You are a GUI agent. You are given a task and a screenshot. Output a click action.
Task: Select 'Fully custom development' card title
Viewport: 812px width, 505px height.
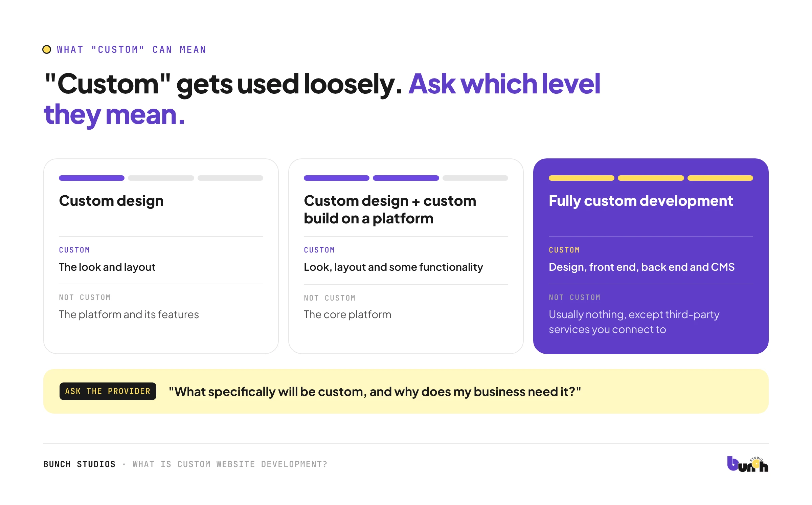coord(641,201)
